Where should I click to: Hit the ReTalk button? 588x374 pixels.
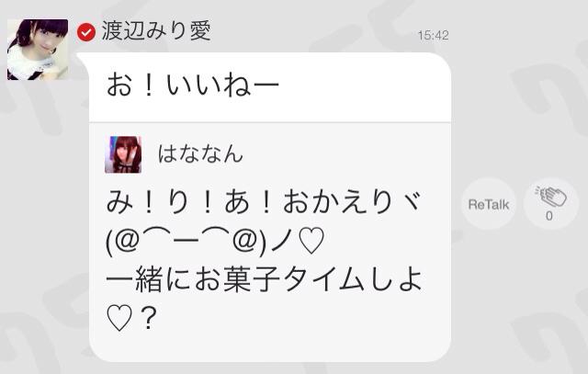tap(488, 204)
